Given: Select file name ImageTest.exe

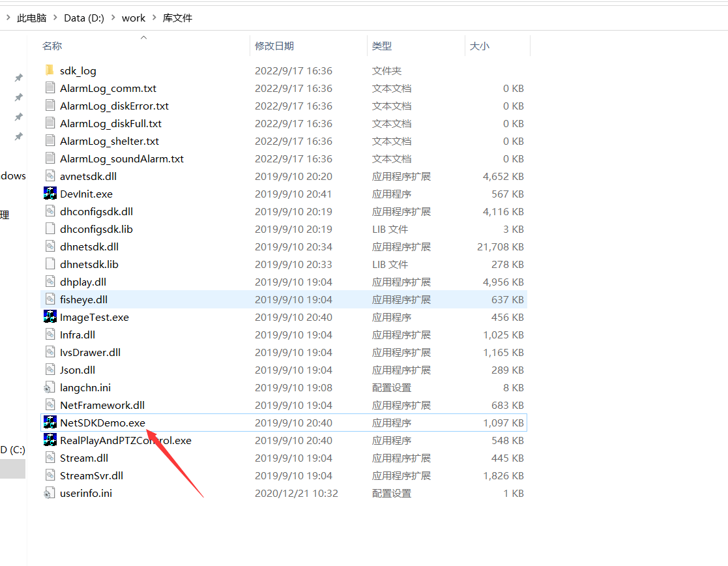Looking at the screenshot, I should tap(95, 317).
